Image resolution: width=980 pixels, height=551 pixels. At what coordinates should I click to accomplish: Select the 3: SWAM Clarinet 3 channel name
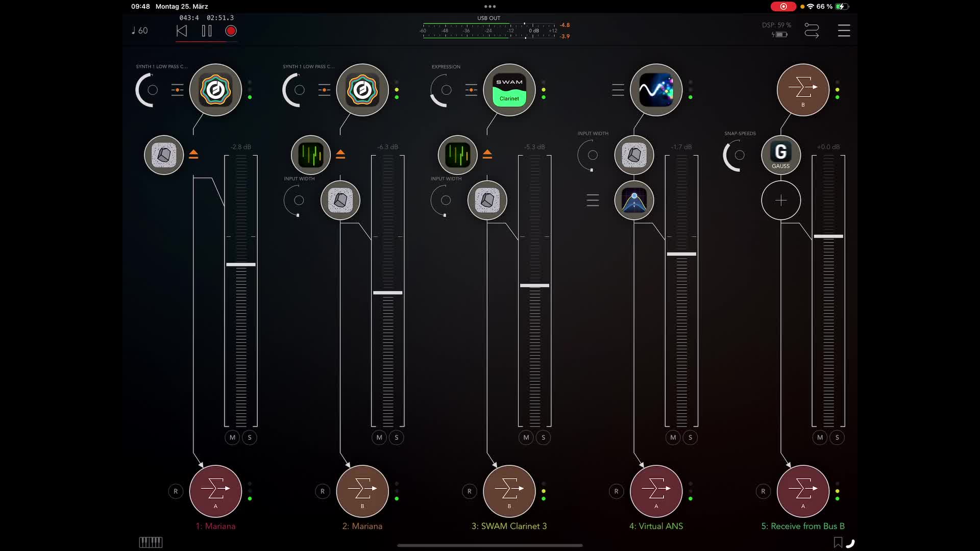pos(509,526)
